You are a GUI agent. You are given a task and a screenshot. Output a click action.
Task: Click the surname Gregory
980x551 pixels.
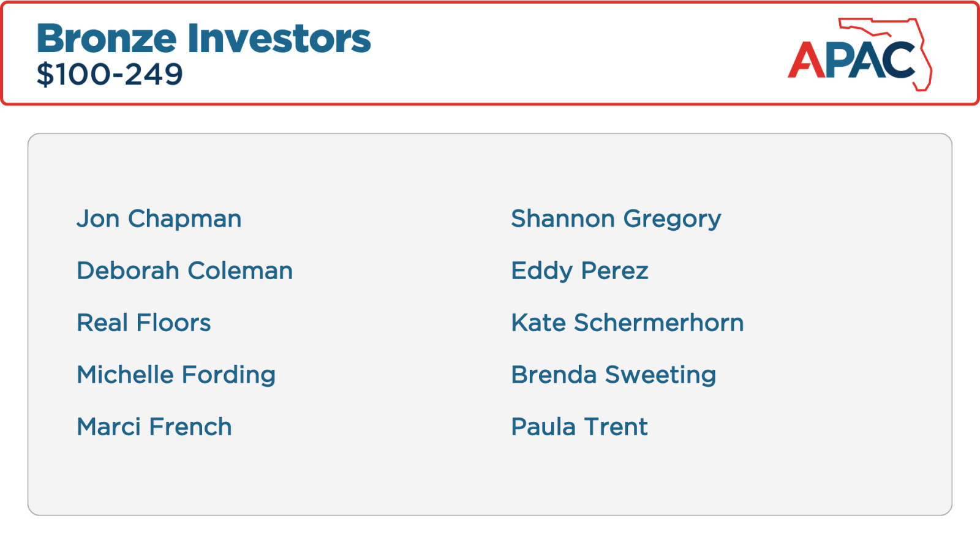pos(672,219)
